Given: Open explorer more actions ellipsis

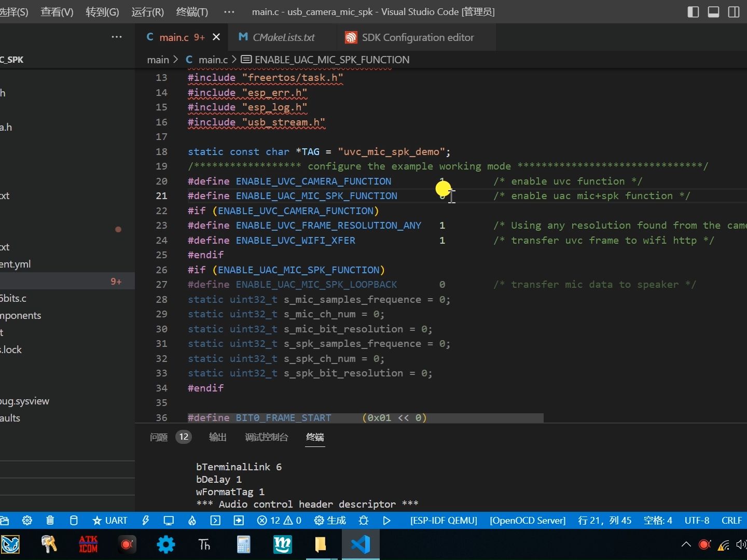Looking at the screenshot, I should 117,37.
